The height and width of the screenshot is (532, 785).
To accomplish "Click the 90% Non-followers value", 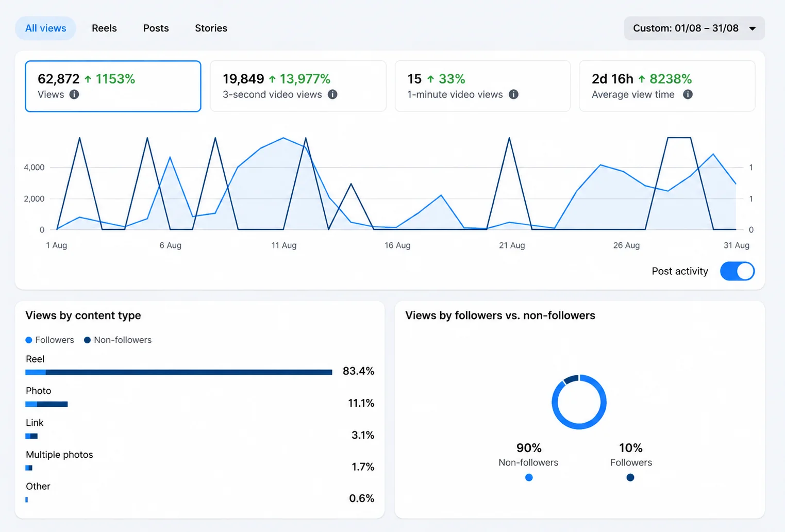I will pyautogui.click(x=529, y=448).
